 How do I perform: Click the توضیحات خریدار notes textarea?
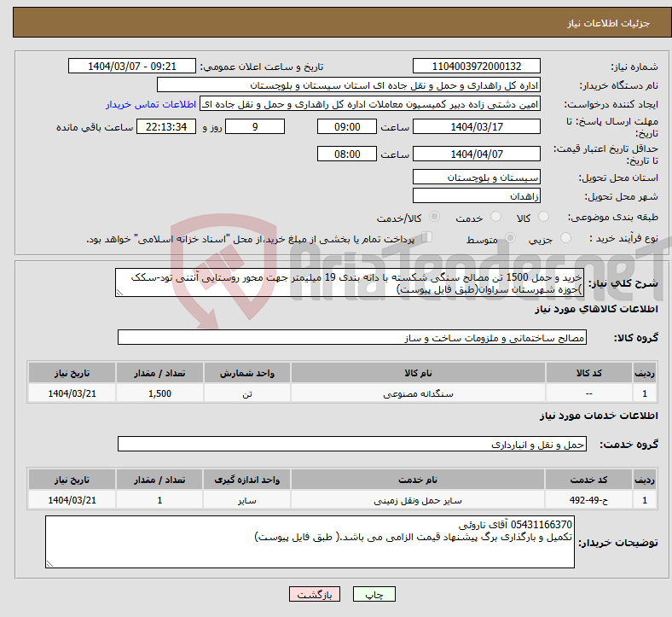pos(310,542)
